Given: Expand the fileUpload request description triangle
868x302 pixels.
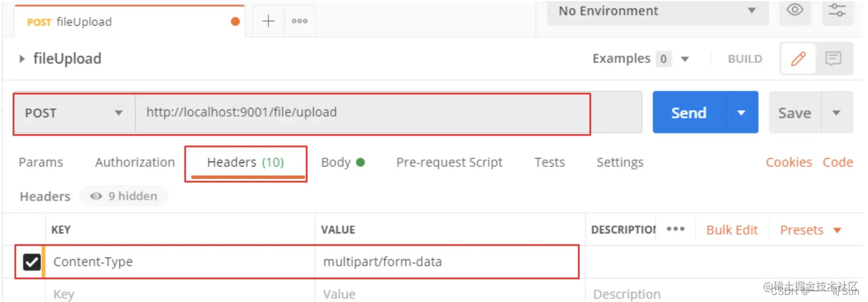Looking at the screenshot, I should [x=23, y=59].
